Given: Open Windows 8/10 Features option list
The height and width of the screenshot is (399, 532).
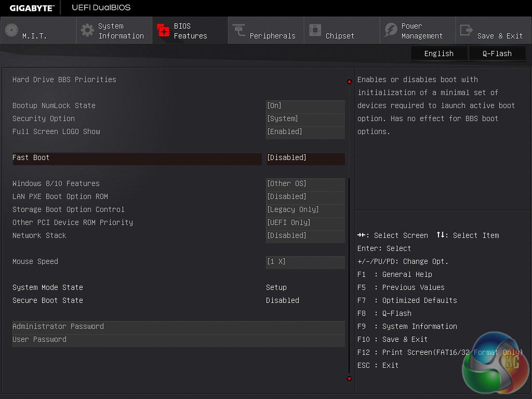Looking at the screenshot, I should [x=305, y=184].
